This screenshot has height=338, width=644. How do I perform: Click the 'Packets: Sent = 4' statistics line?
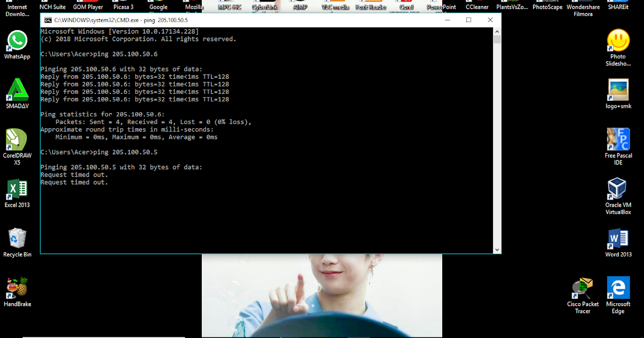[153, 122]
